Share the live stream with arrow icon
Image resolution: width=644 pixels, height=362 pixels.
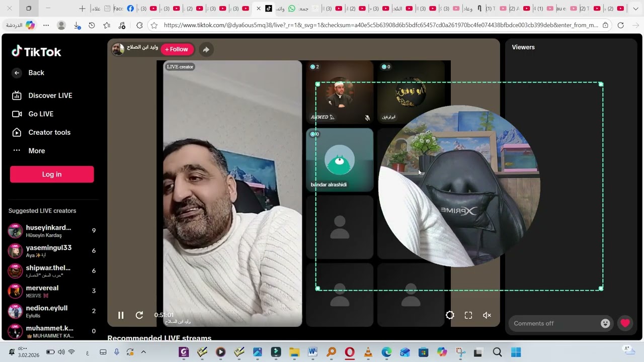pyautogui.click(x=206, y=49)
